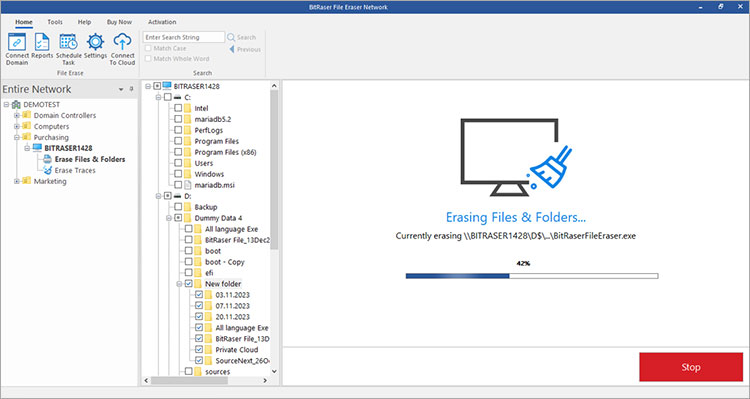Click the Connect To Cloud icon
Viewport: 750px width, 399px height.
(x=122, y=42)
